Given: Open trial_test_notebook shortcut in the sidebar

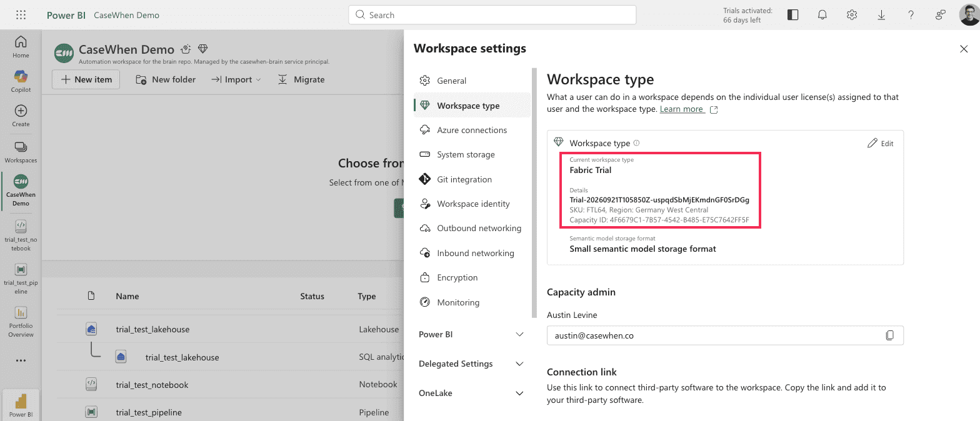Looking at the screenshot, I should click(x=21, y=235).
